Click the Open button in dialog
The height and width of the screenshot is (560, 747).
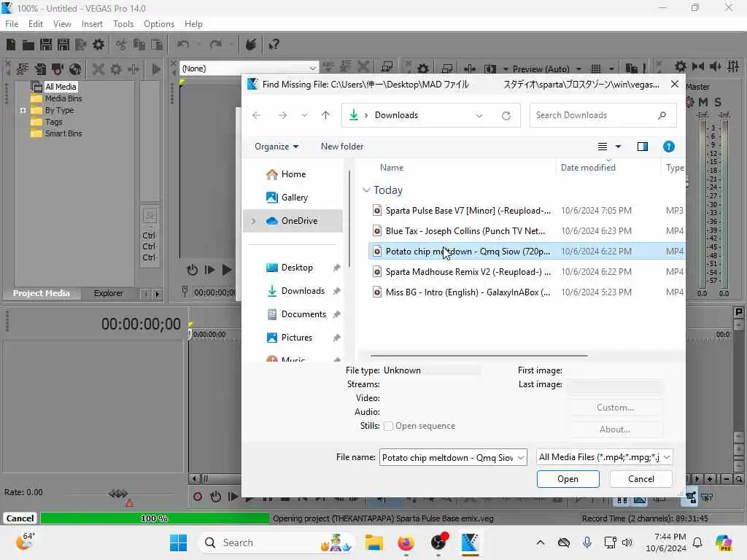568,479
